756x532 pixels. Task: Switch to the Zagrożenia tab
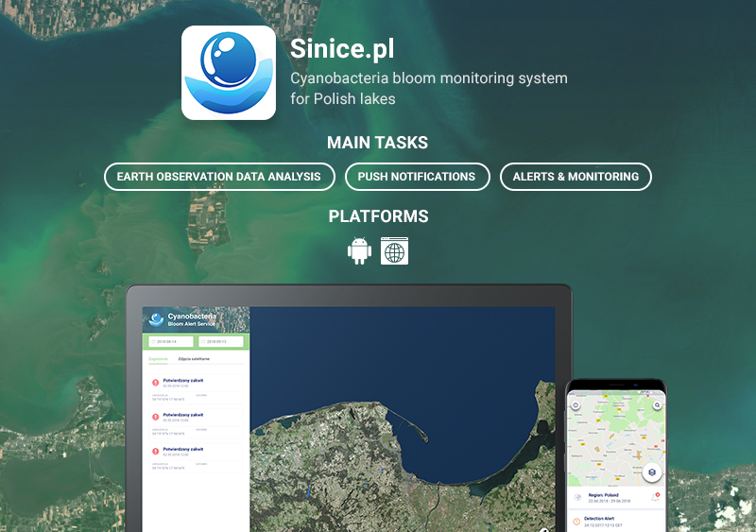tap(158, 359)
